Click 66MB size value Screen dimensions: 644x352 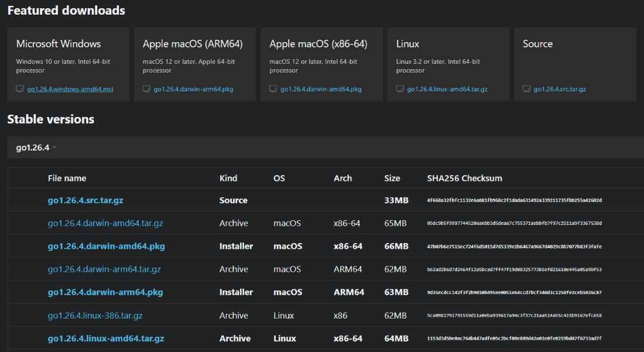point(396,247)
